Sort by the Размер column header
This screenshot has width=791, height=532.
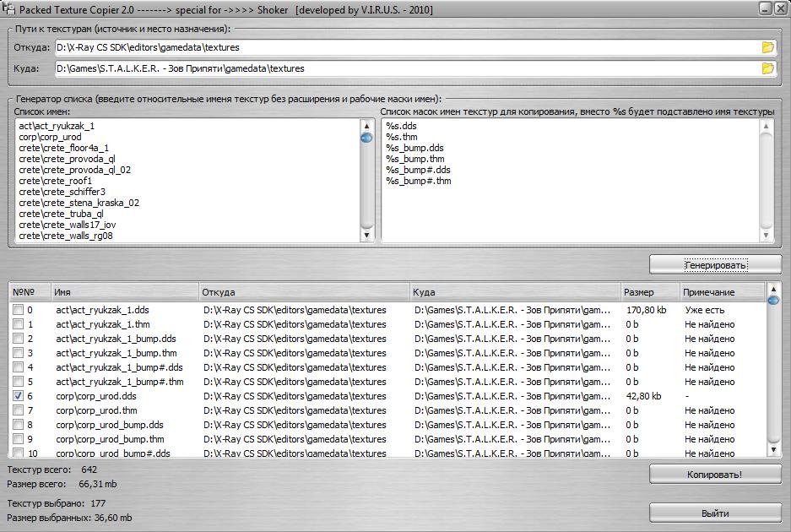tap(648, 292)
